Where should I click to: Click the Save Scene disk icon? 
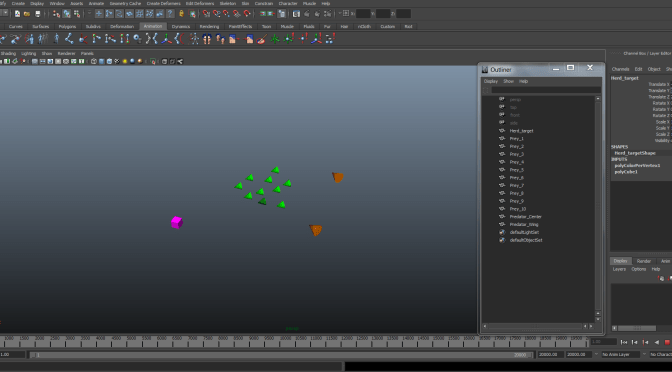click(x=38, y=14)
